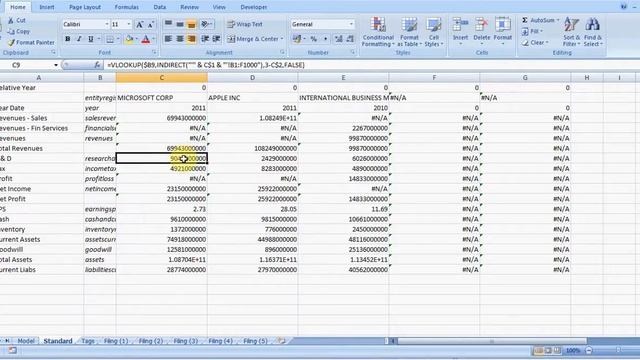Apply the red font color
Screen dimensions: 640x360
[x=146, y=39]
